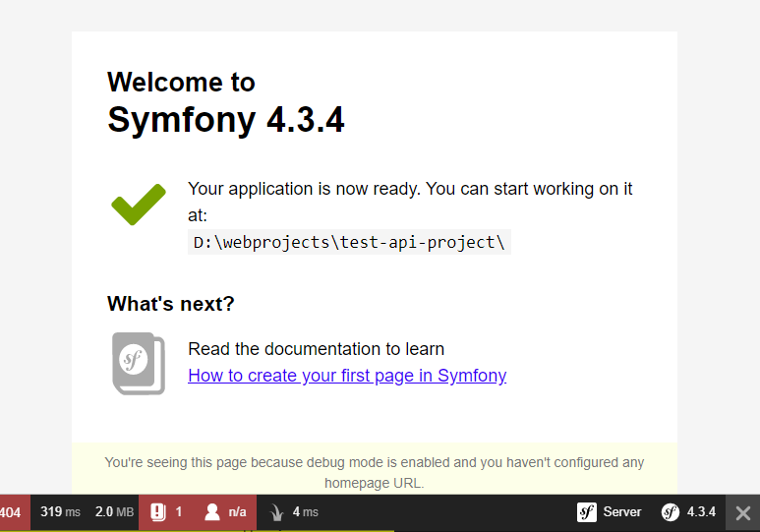Click the project path D:\webprojects\test-api-project\
760x532 pixels.
tap(349, 242)
